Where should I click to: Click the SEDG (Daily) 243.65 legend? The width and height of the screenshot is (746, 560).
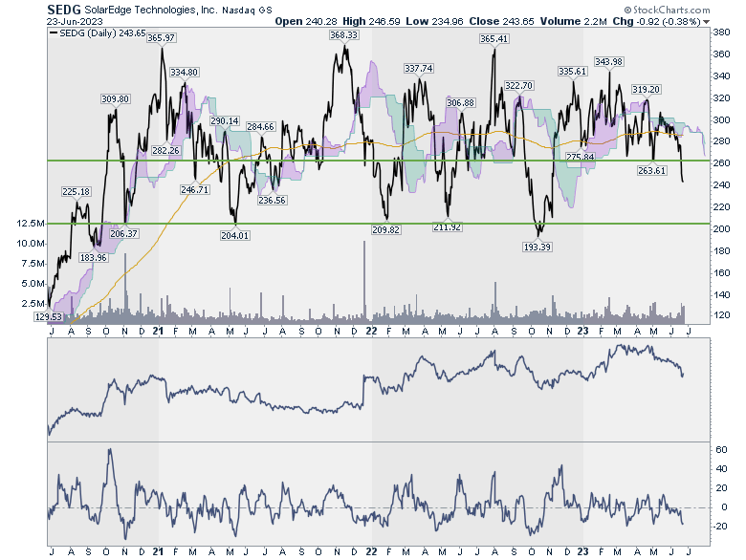pyautogui.click(x=98, y=32)
